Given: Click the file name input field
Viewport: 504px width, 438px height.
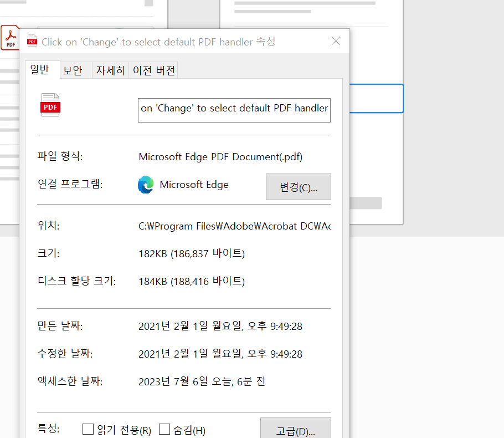Looking at the screenshot, I should pos(234,110).
